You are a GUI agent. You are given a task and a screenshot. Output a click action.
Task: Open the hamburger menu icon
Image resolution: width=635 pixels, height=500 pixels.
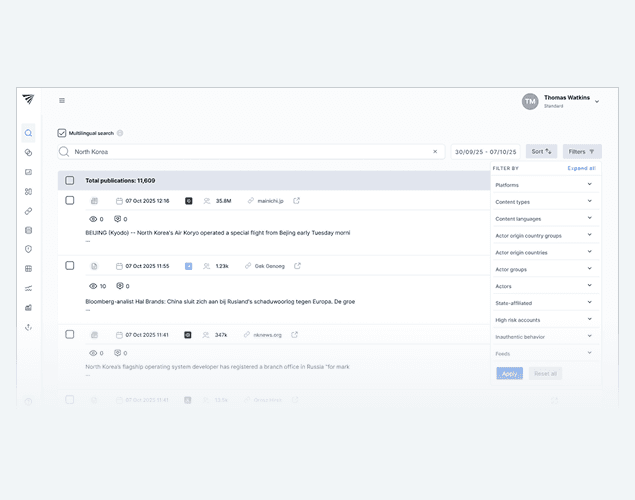click(62, 100)
